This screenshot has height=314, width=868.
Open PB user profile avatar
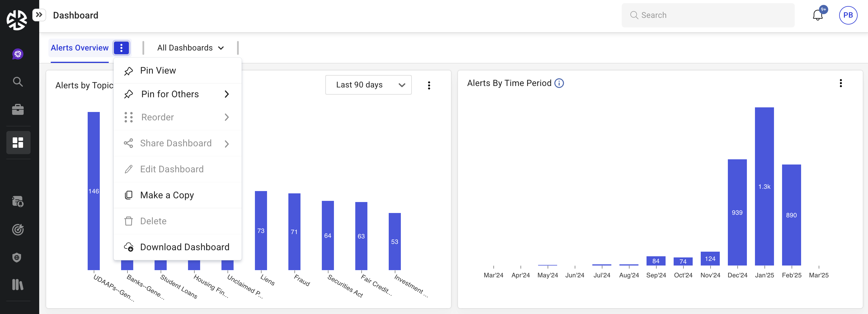[x=848, y=15]
